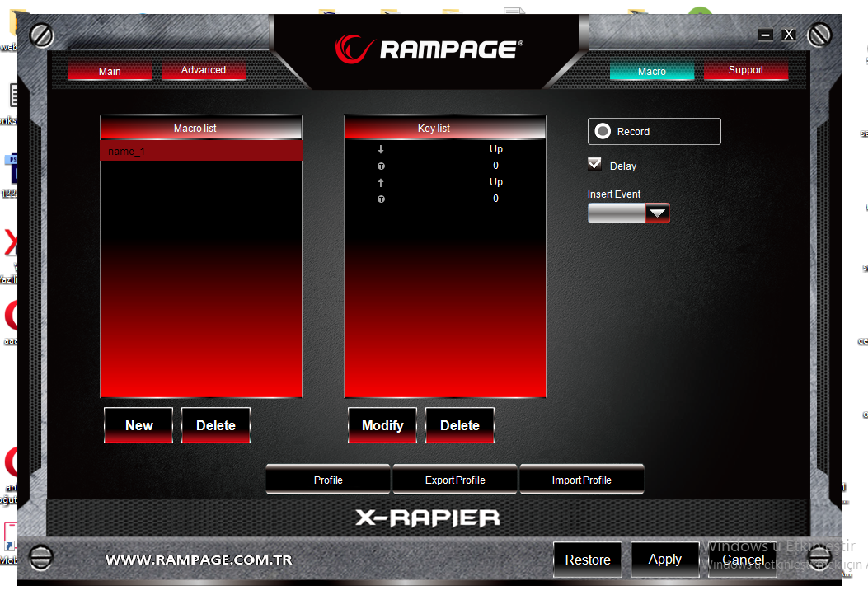Click the key-up arrow icon in Key list
868x595 pixels.
coord(381,183)
